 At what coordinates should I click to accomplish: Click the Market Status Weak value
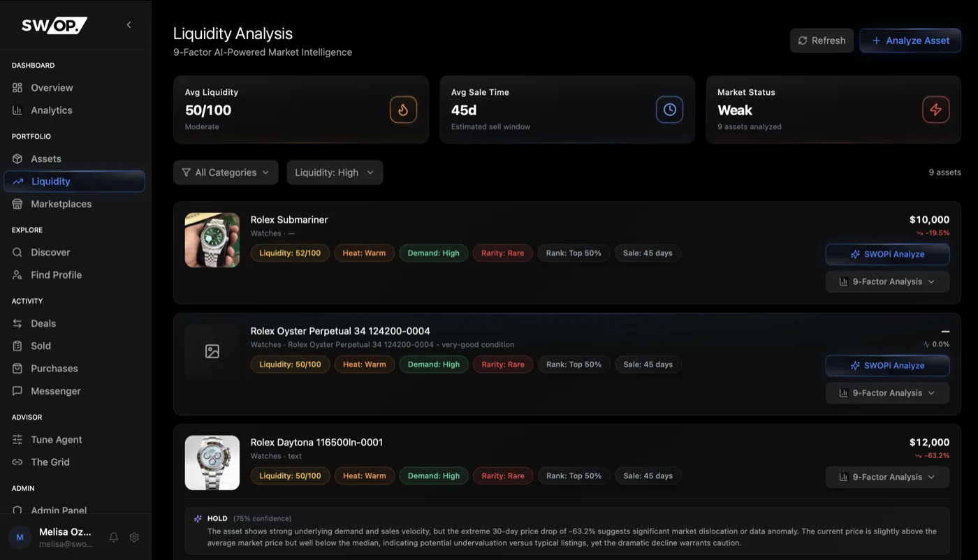click(735, 110)
